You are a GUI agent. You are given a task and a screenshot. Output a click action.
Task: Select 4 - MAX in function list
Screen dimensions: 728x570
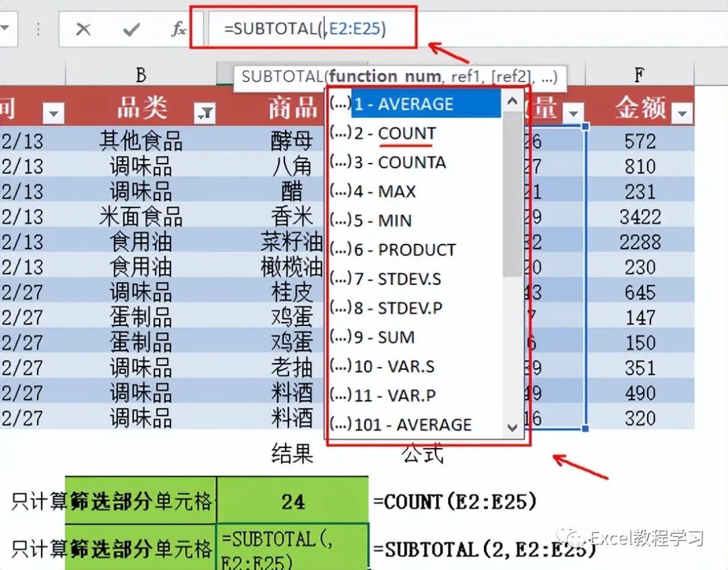click(x=415, y=191)
